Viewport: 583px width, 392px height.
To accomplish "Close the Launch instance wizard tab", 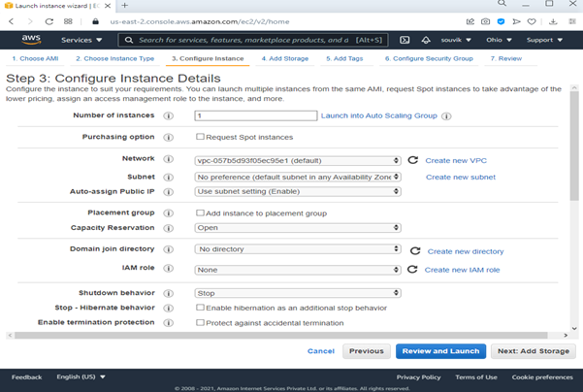I will coord(108,6).
